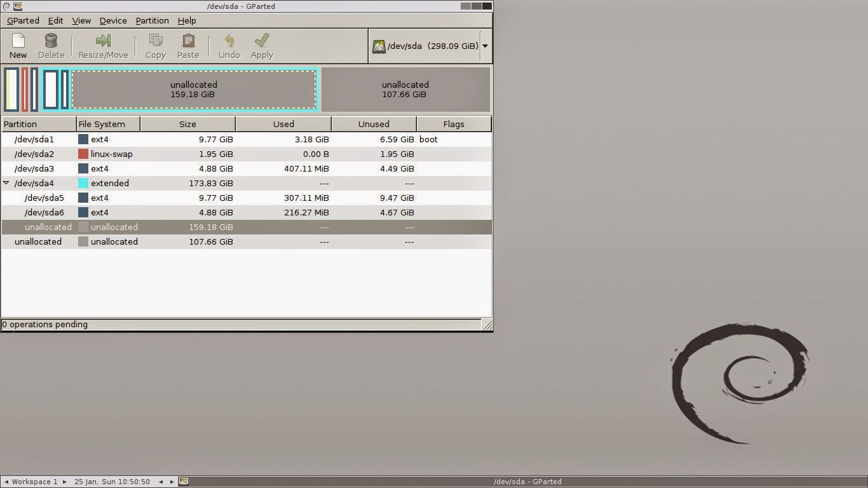Select the red linux-swap block in the disk map

tap(25, 90)
